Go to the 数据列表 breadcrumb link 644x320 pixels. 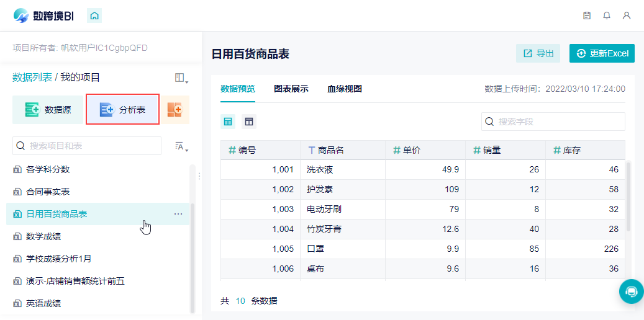(x=32, y=78)
